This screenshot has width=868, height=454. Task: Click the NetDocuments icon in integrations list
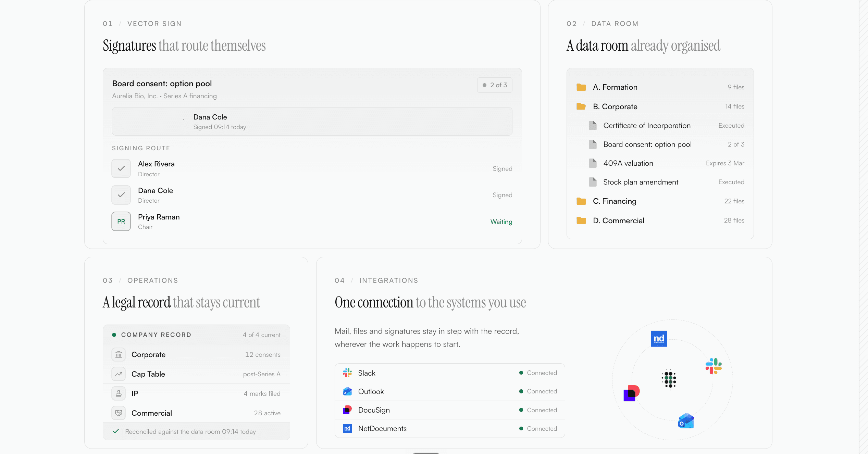pos(347,429)
